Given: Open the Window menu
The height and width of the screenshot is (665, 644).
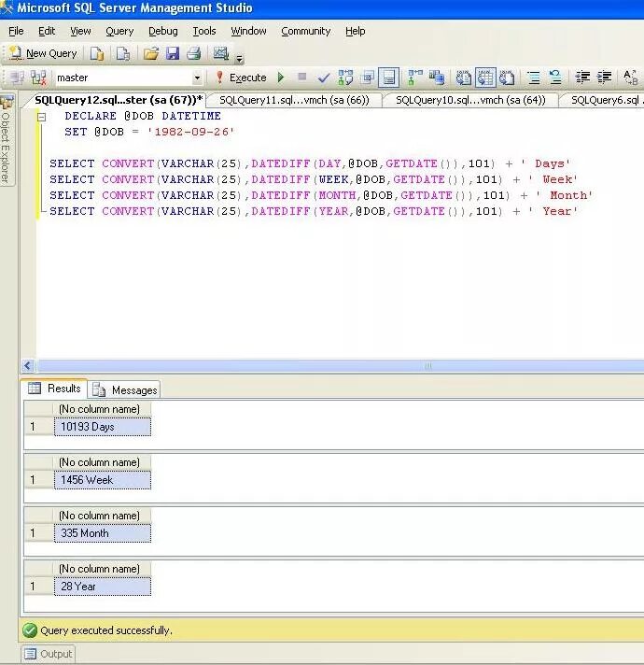Looking at the screenshot, I should (248, 31).
